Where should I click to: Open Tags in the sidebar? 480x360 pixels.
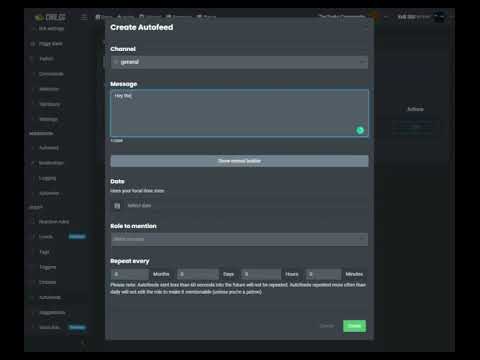coord(44,252)
